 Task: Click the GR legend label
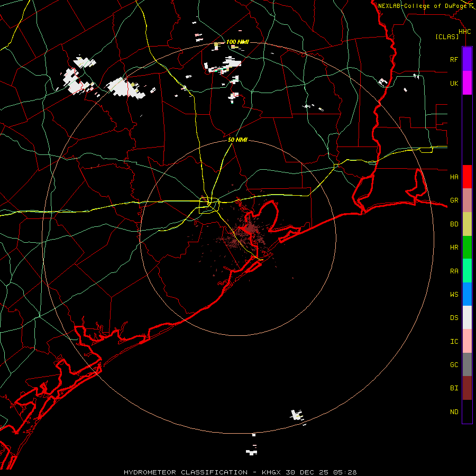(454, 200)
